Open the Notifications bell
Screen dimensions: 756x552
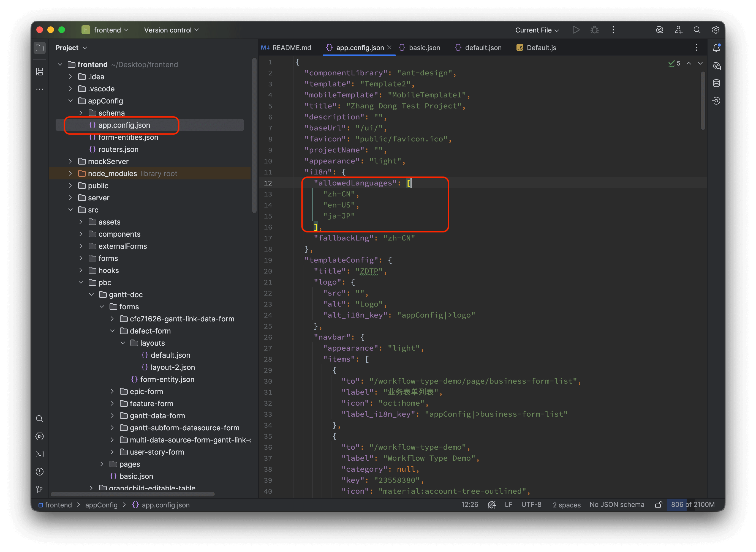coord(716,48)
